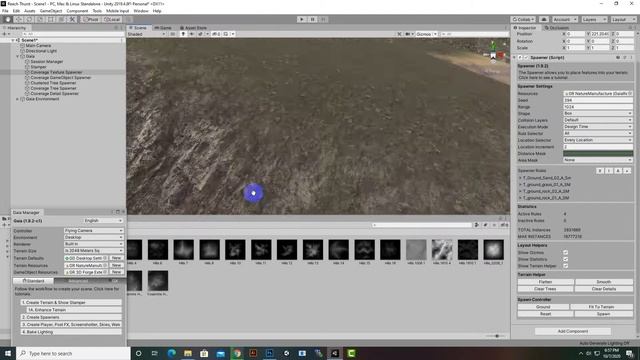
Task: Toggle Spawner script enabled checkbox
Action: 526,58
